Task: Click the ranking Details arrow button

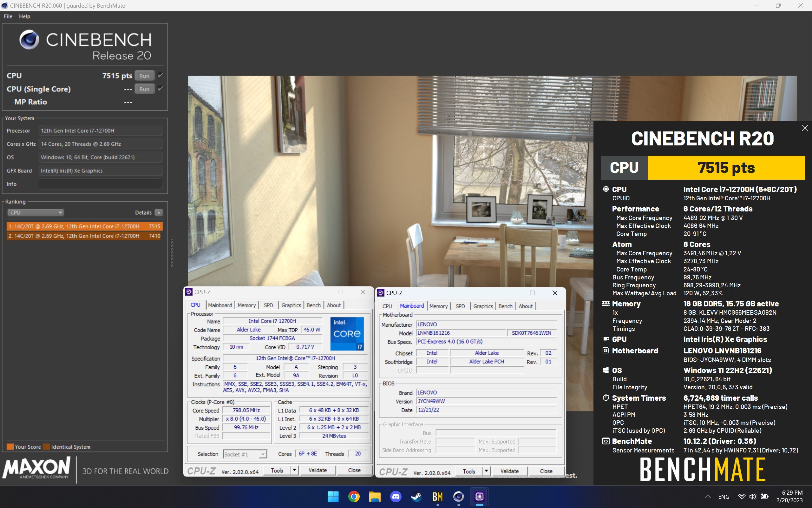Action: click(x=159, y=212)
